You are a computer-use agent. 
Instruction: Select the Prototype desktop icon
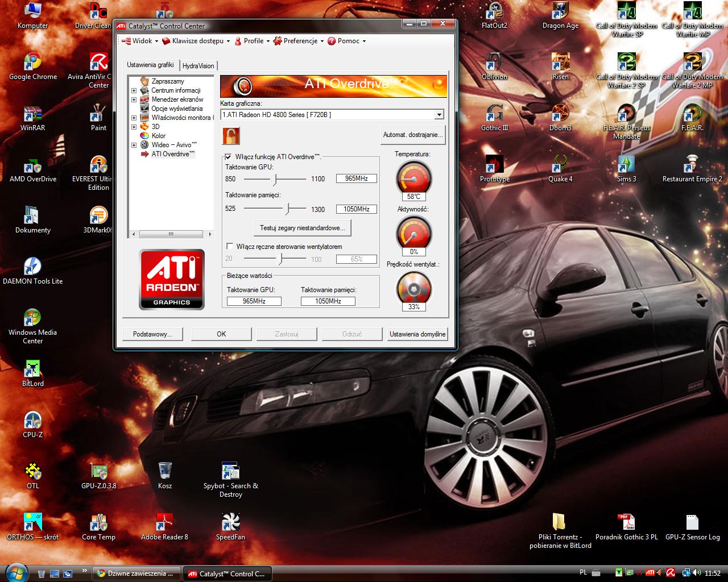494,169
